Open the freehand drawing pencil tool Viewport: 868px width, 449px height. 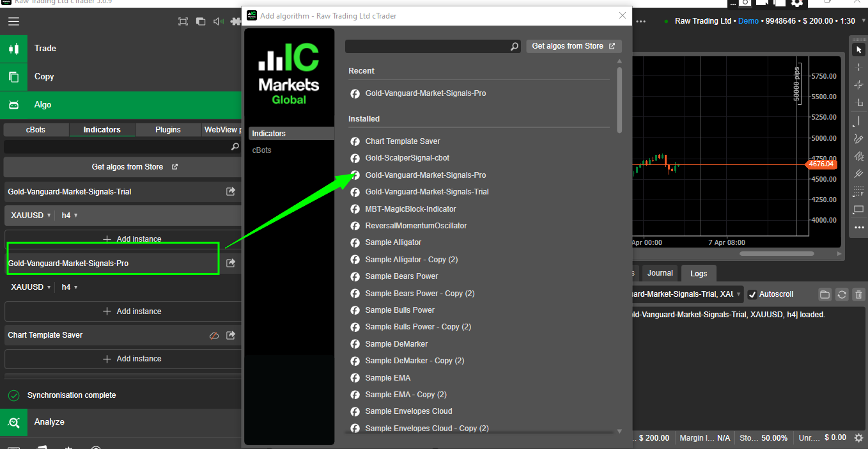[x=858, y=138]
